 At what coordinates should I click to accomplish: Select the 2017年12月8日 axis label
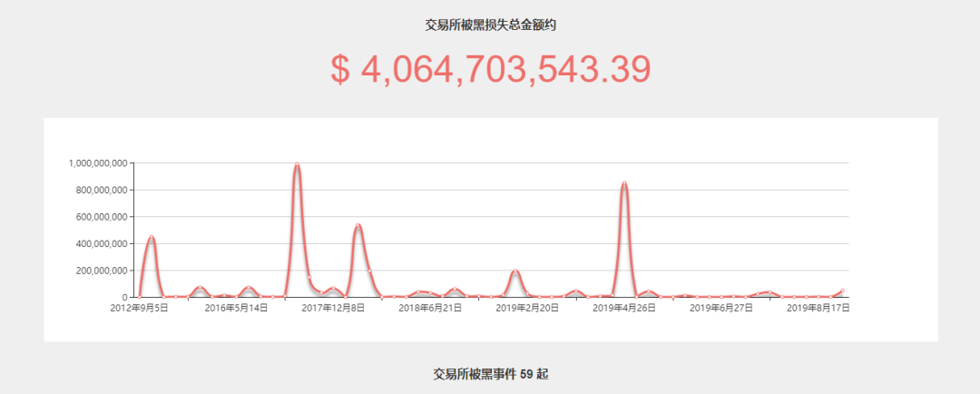click(x=333, y=308)
